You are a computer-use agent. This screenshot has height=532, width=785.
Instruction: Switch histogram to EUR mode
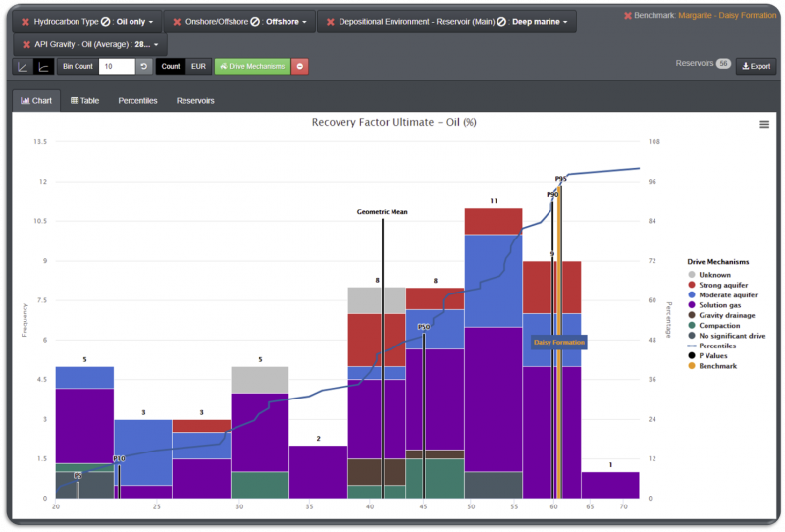pos(198,66)
